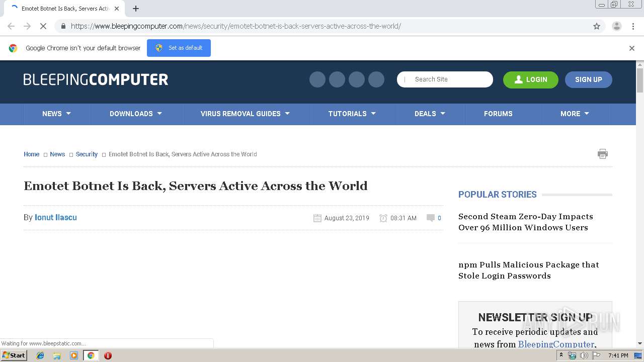Click the browser back arrow

[x=11, y=26]
